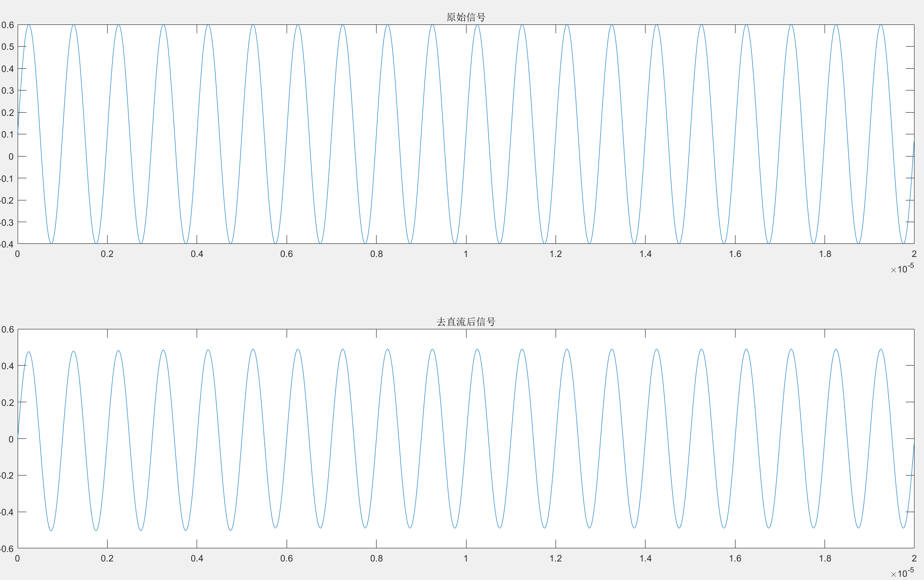The width and height of the screenshot is (924, 580).
Task: Click the 去直流后信号 title above bottom plot
Action: coord(466,322)
